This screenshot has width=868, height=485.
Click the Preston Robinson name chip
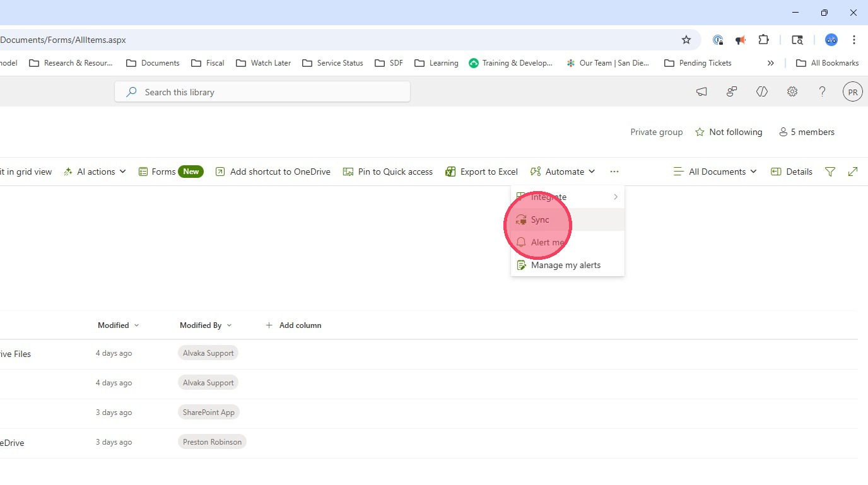point(212,442)
